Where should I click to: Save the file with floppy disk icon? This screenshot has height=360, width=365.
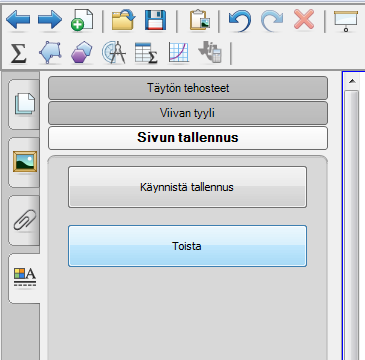pos(155,20)
